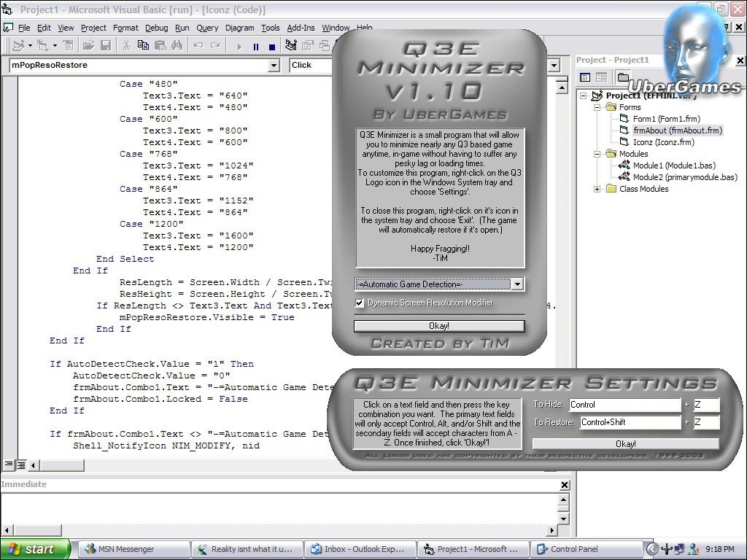The width and height of the screenshot is (747, 560).
Task: Open the Automatic Game Detection dropdown
Action: [516, 284]
